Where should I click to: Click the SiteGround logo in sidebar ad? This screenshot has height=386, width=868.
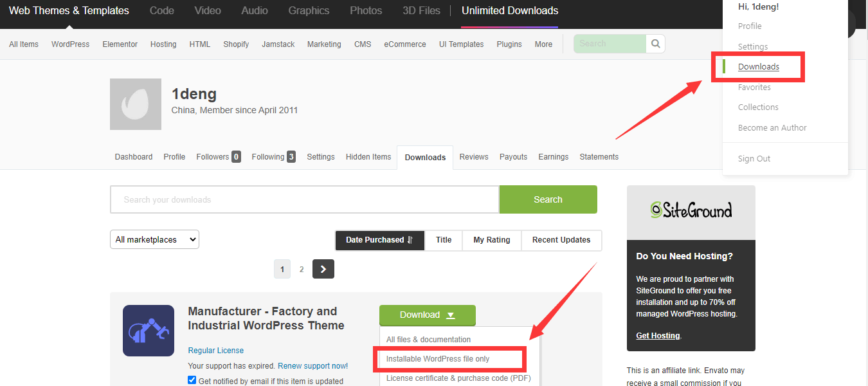click(x=691, y=210)
